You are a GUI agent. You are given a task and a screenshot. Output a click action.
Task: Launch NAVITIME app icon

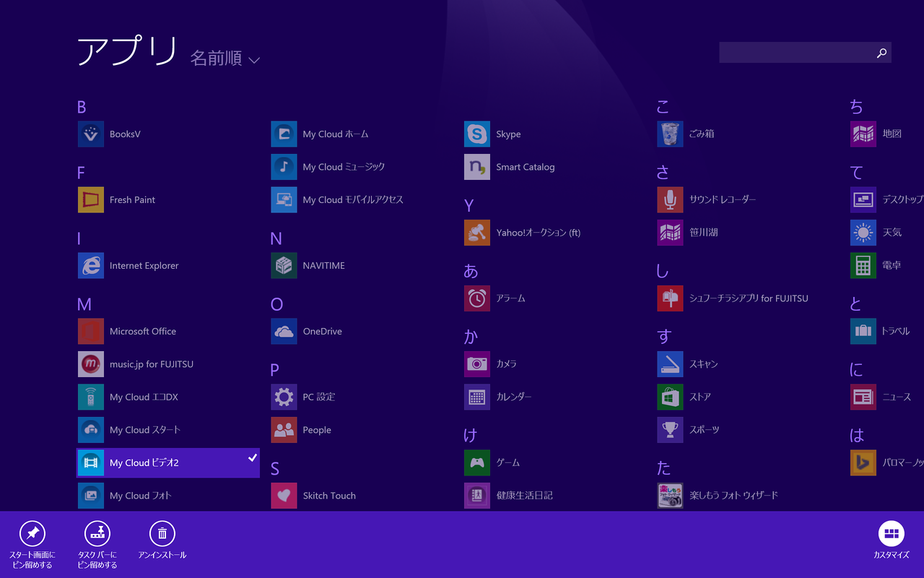pyautogui.click(x=284, y=266)
